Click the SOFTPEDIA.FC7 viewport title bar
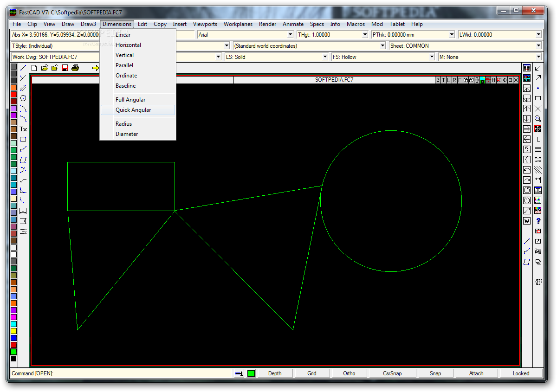 coord(334,80)
